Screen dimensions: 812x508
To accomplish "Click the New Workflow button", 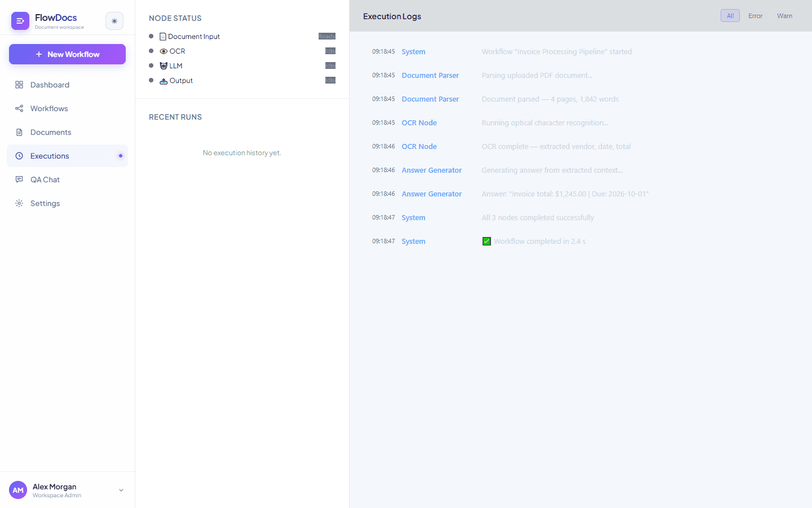I will point(67,54).
